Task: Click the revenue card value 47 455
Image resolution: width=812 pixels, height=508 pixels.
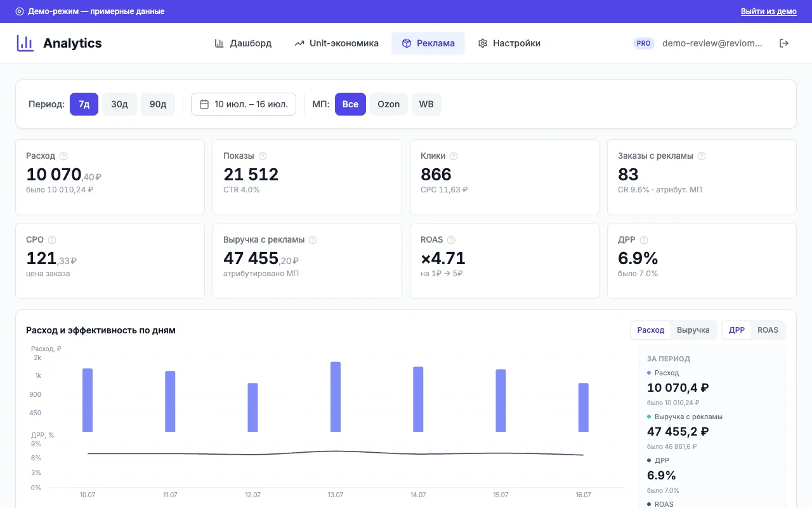Action: point(251,258)
